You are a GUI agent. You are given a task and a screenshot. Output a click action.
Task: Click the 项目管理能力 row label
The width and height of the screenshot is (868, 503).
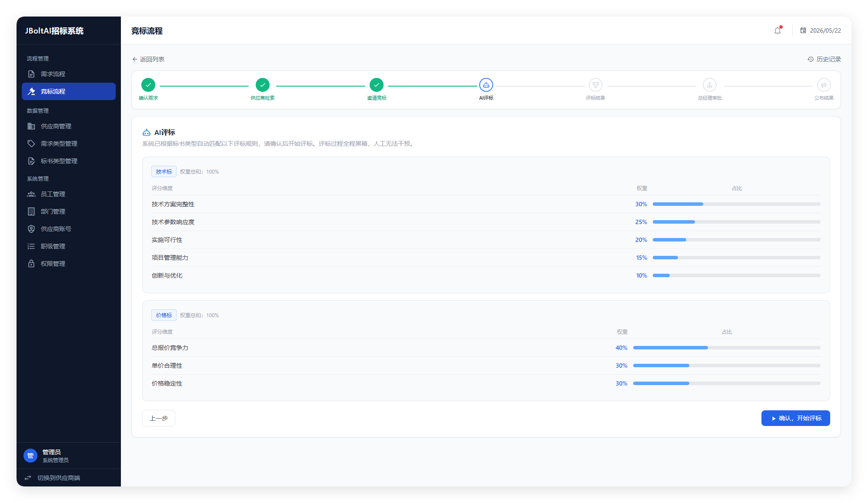[x=170, y=258]
